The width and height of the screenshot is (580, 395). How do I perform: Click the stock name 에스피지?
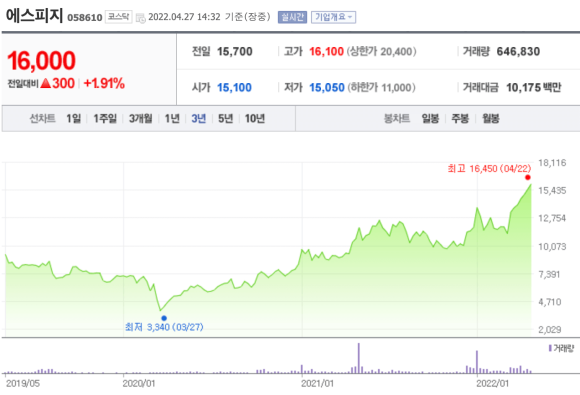click(x=34, y=16)
